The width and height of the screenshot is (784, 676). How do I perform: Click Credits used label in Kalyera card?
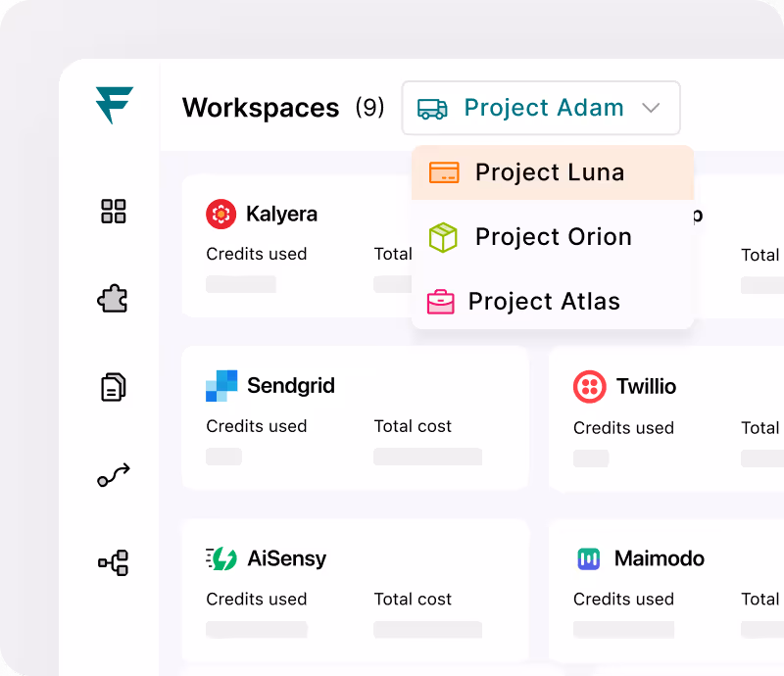[x=257, y=254]
